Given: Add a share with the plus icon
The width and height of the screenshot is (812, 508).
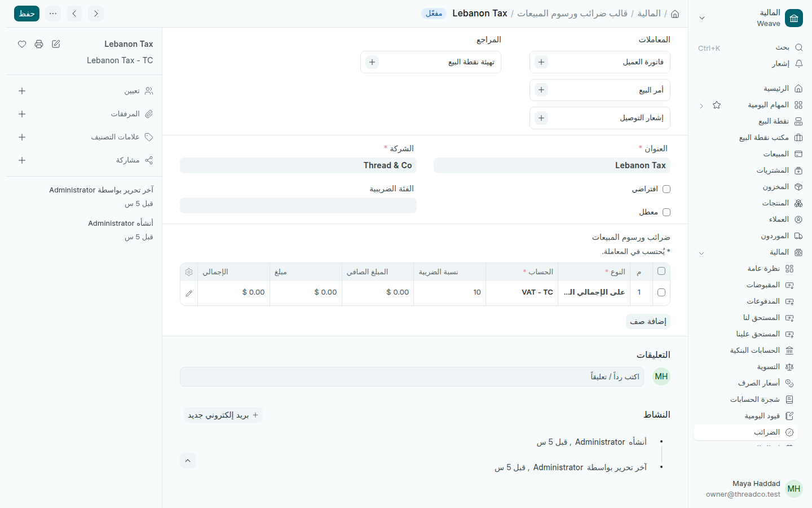Looking at the screenshot, I should [22, 160].
